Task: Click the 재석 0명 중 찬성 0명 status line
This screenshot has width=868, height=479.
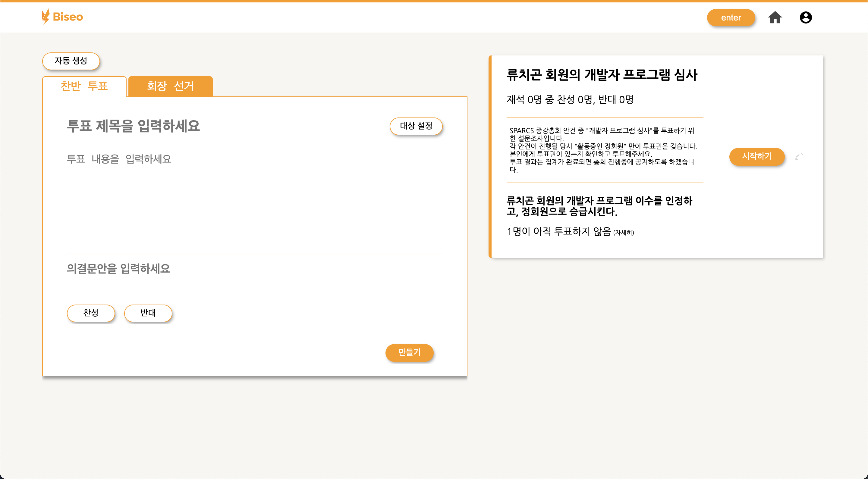Action: pyautogui.click(x=570, y=100)
